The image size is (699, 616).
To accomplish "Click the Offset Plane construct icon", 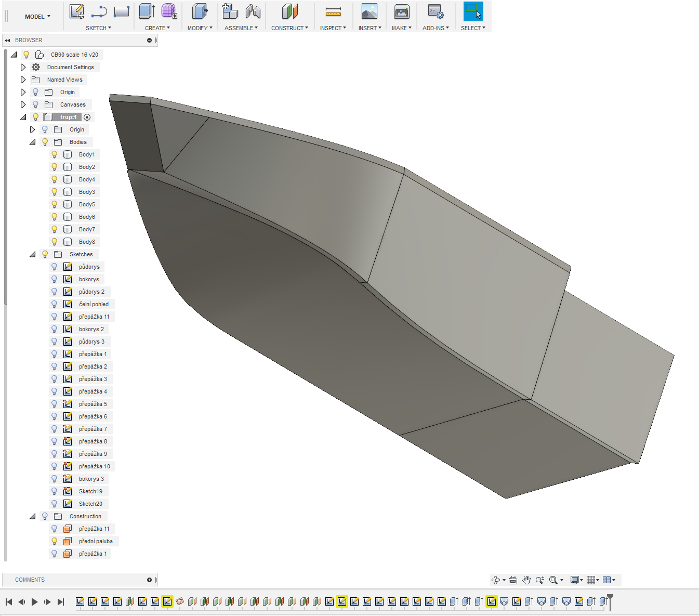I will tap(290, 11).
